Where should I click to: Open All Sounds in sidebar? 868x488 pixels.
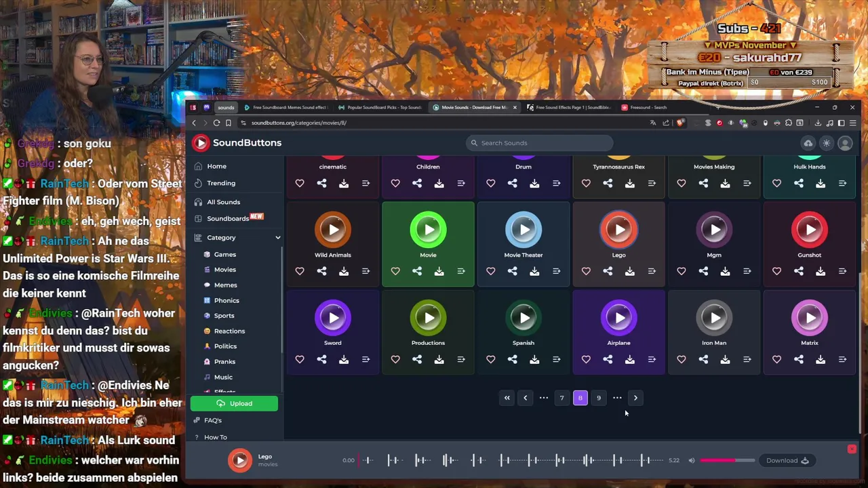[x=223, y=202]
